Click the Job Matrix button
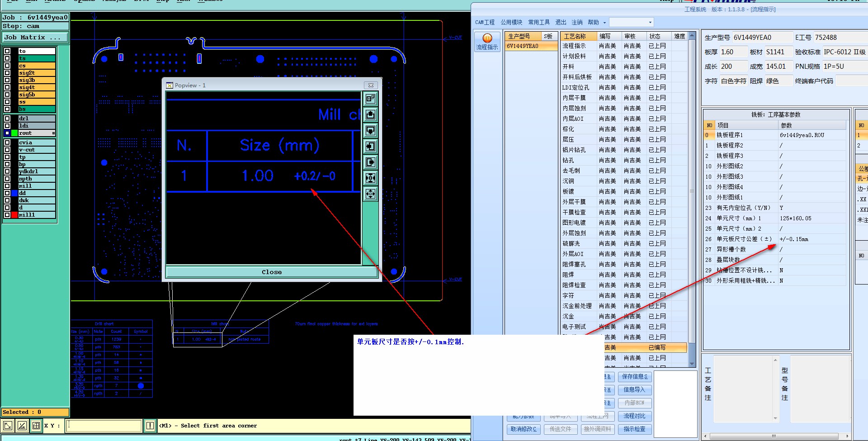The image size is (868, 441). pos(35,38)
